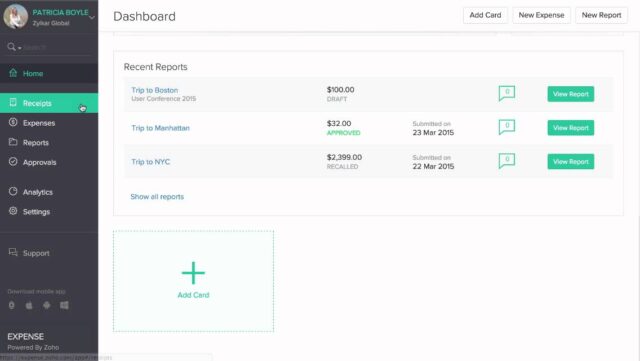
Task: Click the Windows mobile app download icon
Action: 64,305
